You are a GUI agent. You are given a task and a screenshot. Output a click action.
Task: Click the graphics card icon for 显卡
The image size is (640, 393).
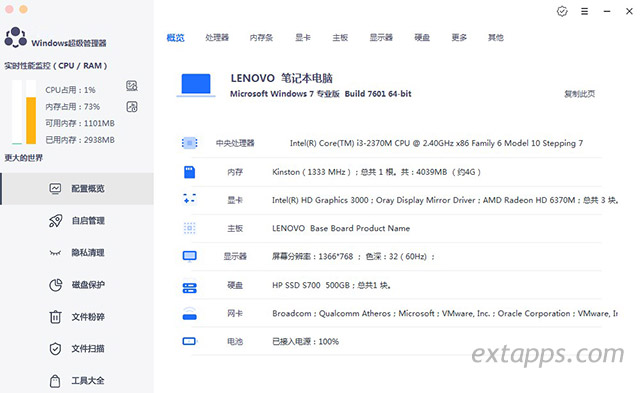coord(189,199)
